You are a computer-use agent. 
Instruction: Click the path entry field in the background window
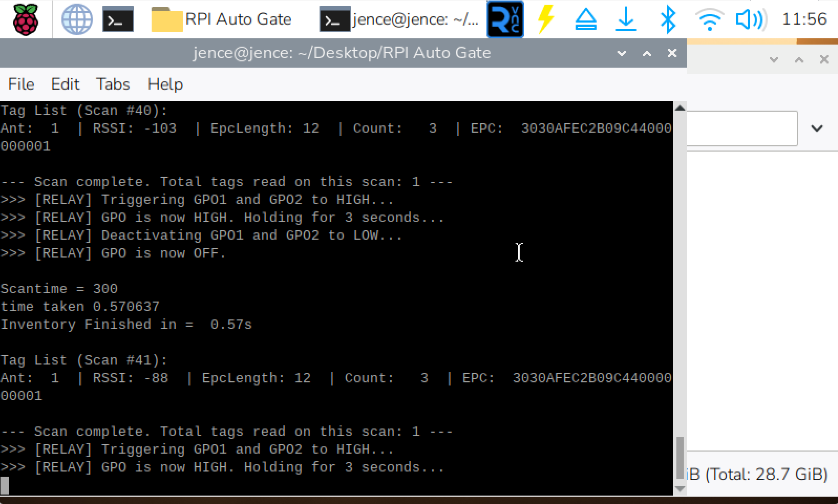tap(742, 128)
